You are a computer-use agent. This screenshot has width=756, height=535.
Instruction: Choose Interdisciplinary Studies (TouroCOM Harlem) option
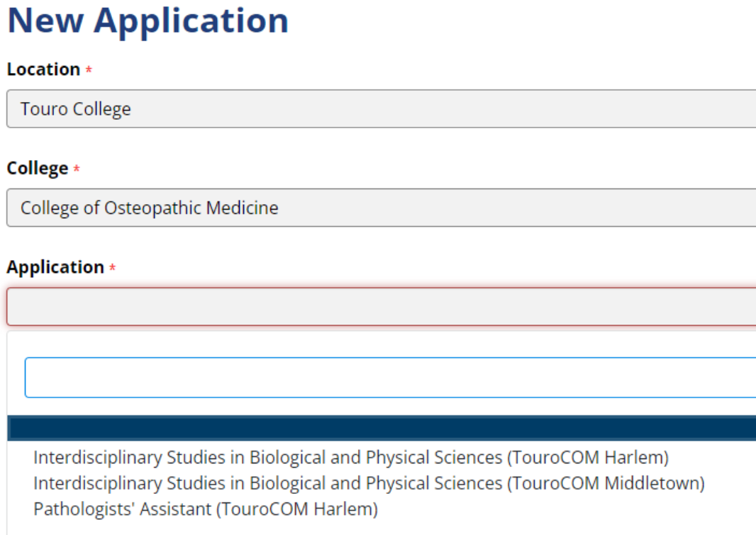coord(350,458)
